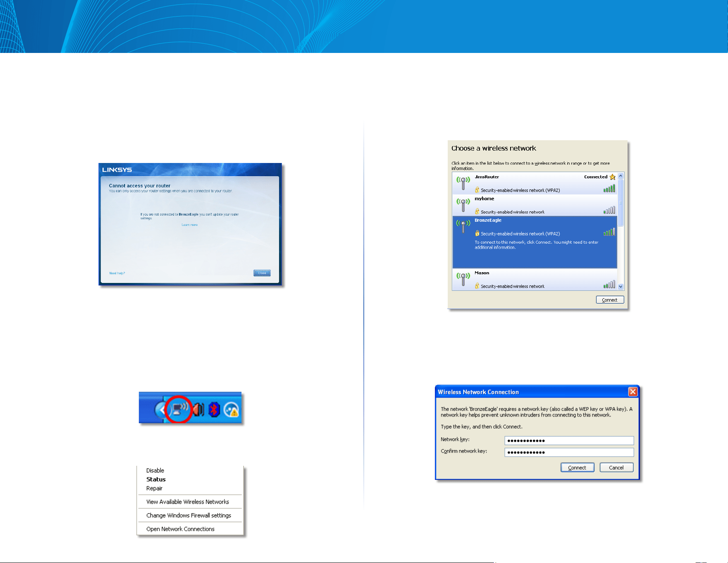This screenshot has width=728, height=563.
Task: Expand hidden tray icons arrow
Action: (160, 410)
